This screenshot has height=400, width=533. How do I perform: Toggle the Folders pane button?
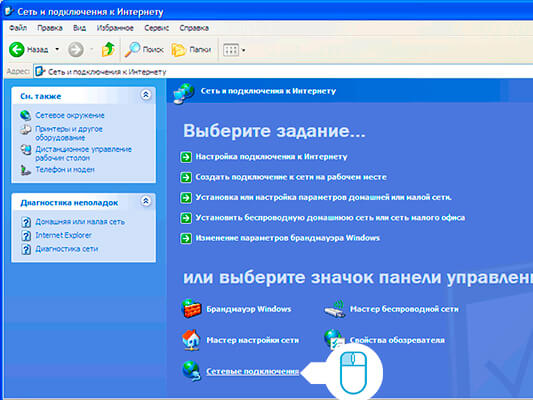[191, 50]
